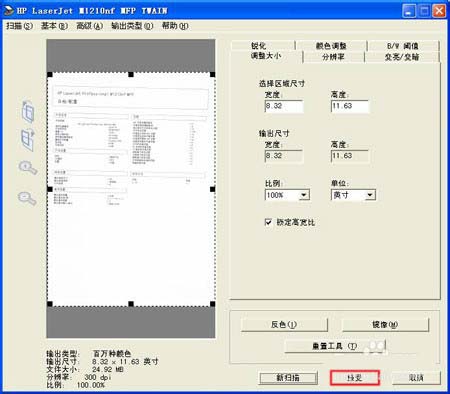Click the HP scanner icon in title bar
Viewport: 450px width, 394px height.
(x=9, y=11)
